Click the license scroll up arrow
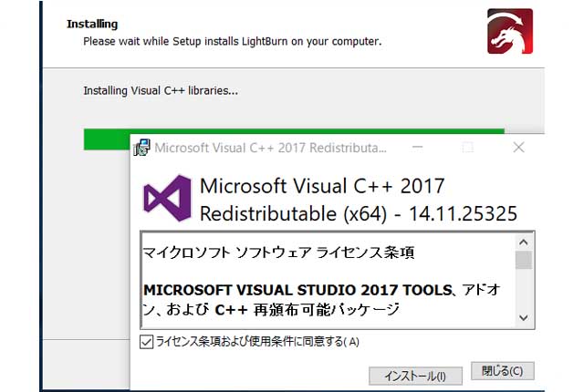Screen dimensions: 584x392 (524, 242)
